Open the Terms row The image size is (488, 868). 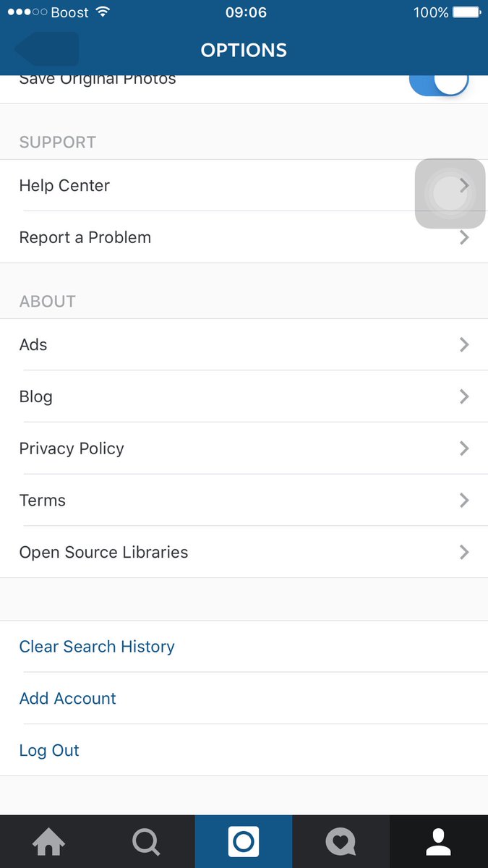tap(244, 500)
